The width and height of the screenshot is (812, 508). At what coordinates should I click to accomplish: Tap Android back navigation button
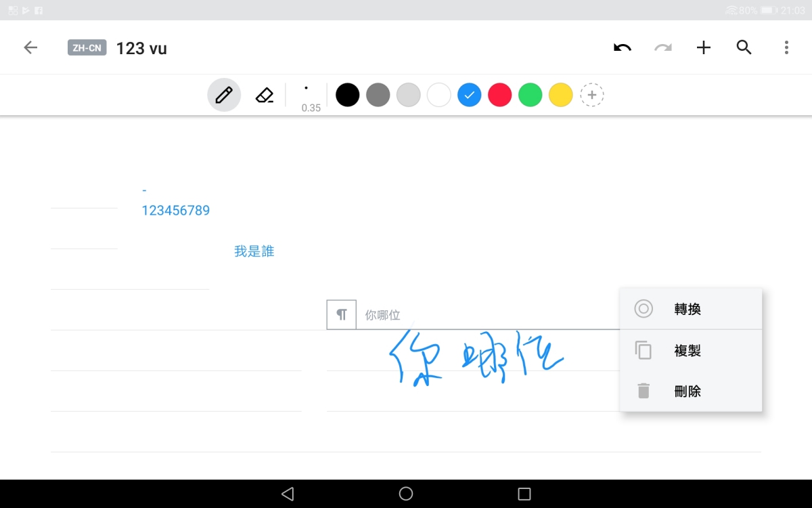tap(288, 494)
